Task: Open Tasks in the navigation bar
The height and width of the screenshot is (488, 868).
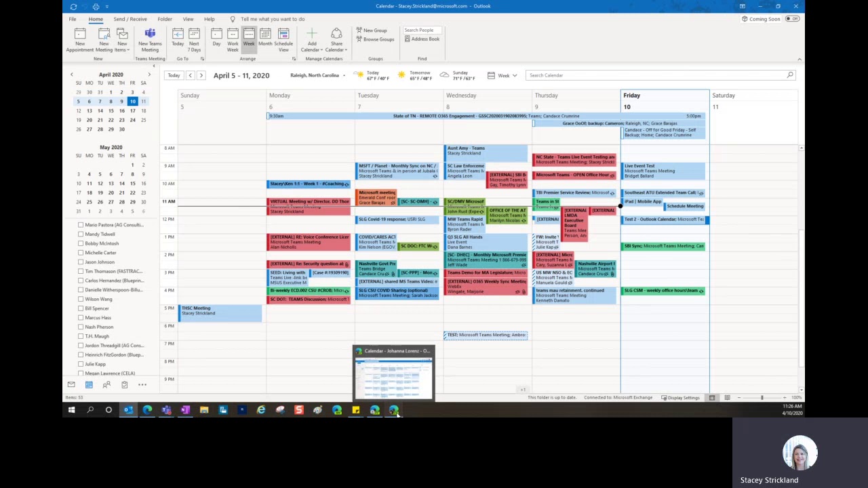Action: point(124,385)
